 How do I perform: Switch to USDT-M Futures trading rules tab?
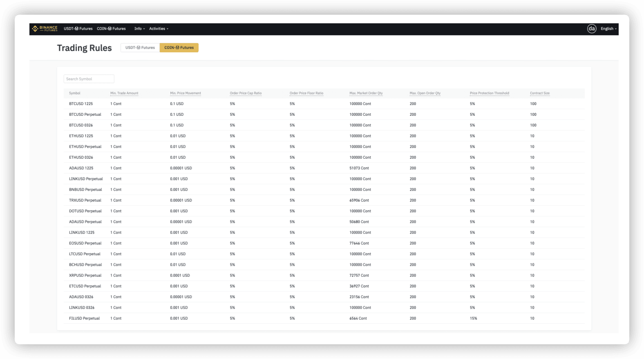[x=140, y=48]
